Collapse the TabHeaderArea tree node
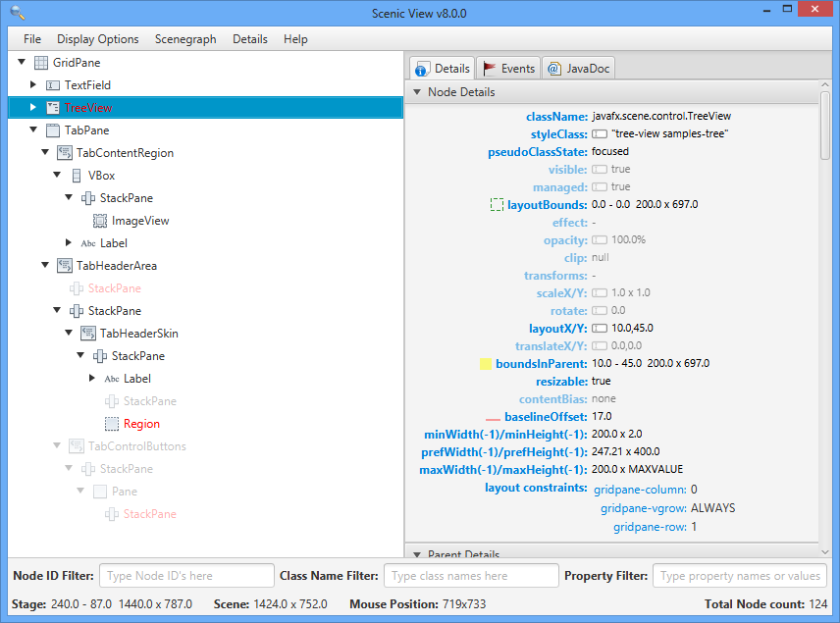The image size is (840, 623). (45, 266)
